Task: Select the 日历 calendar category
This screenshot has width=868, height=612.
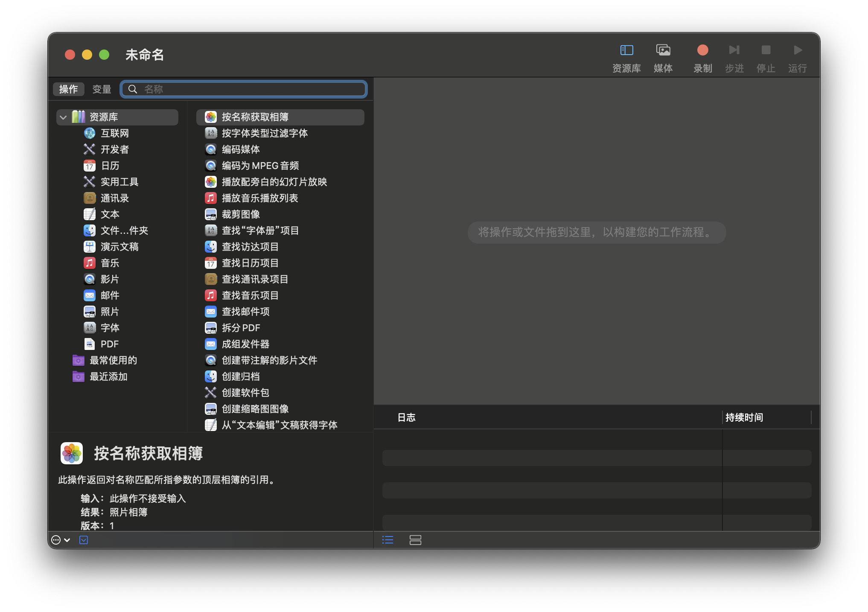Action: (x=109, y=166)
